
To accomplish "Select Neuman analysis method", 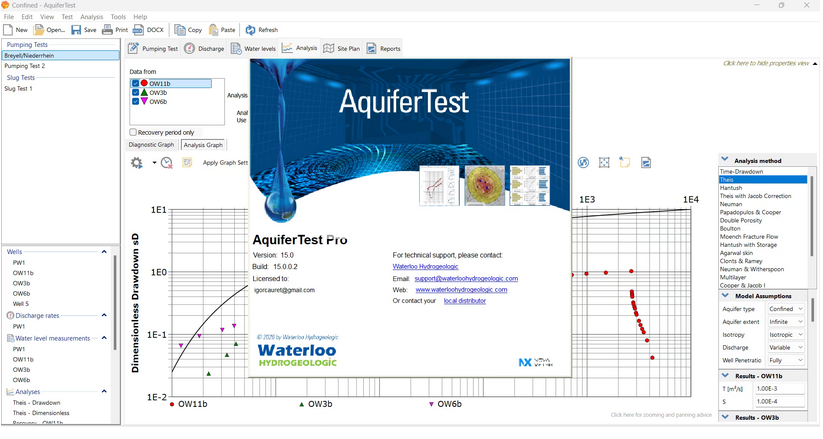I will [x=763, y=204].
